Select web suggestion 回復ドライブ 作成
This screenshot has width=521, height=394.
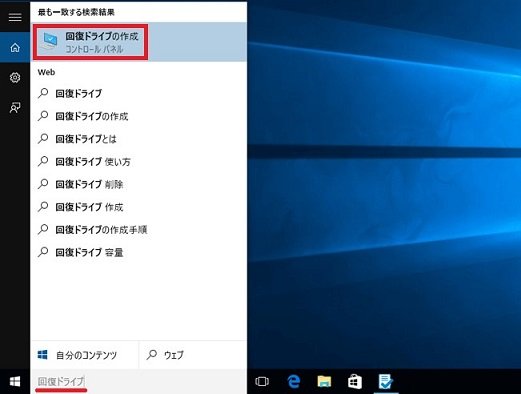[x=139, y=207]
